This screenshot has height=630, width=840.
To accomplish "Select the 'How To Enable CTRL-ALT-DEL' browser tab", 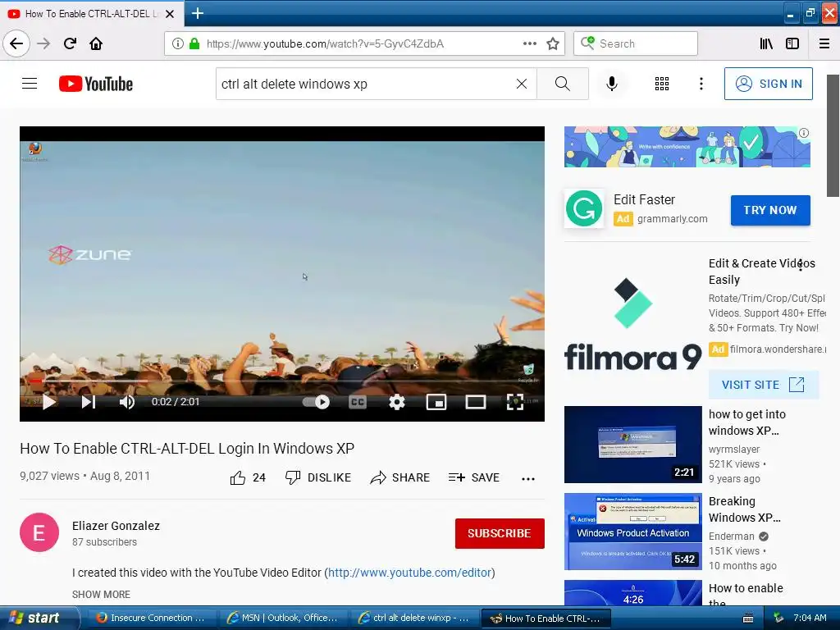I will click(x=91, y=14).
